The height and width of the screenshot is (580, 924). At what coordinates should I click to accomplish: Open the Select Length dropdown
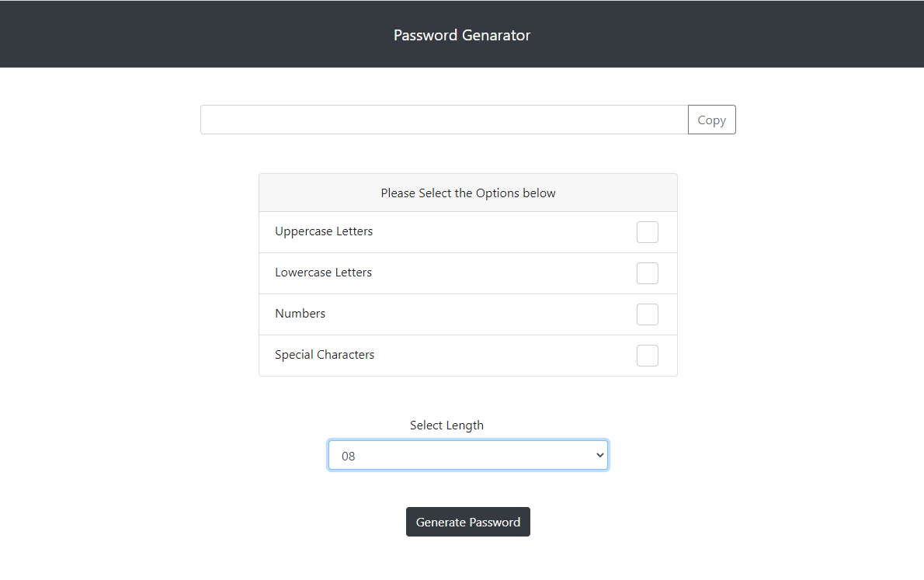(x=467, y=456)
